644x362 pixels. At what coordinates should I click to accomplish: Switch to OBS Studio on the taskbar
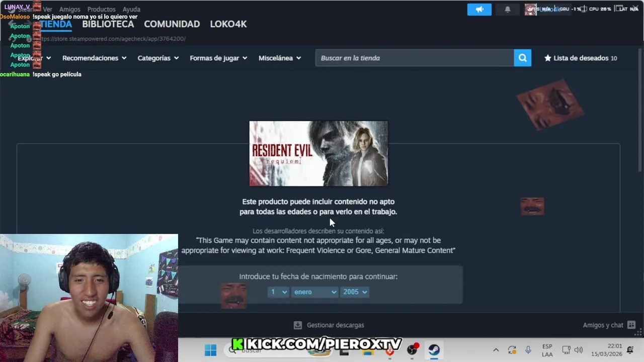pyautogui.click(x=413, y=350)
